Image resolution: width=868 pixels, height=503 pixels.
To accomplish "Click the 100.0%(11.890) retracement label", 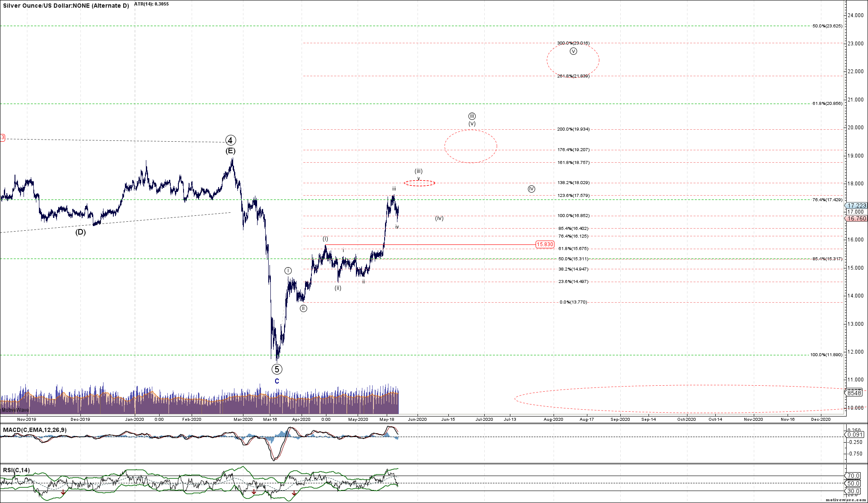I will 827,355.
